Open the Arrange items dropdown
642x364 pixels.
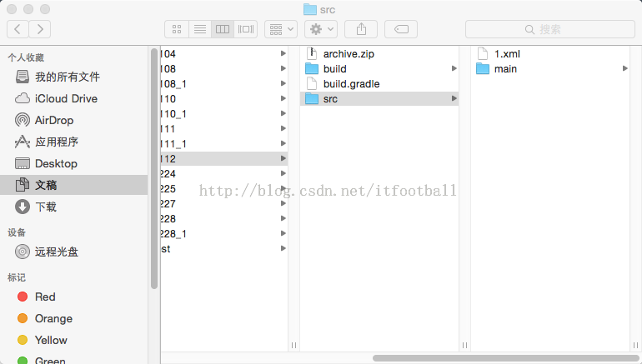click(x=281, y=29)
